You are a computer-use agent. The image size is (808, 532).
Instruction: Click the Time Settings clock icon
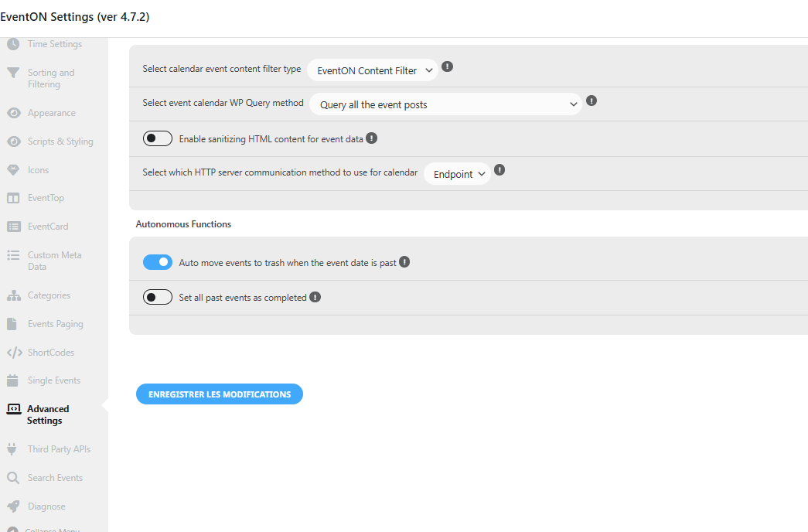(x=13, y=44)
